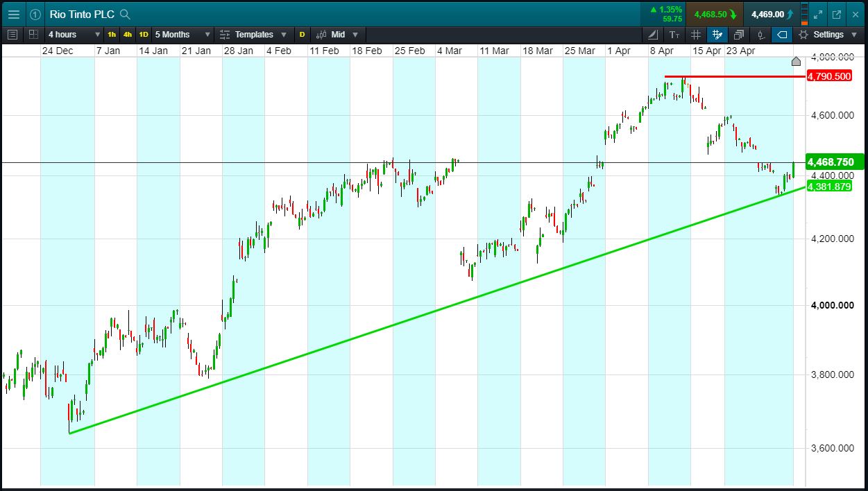Screen dimensions: 868x491
Task: Click the Rio Tinto PLC title
Action: (x=82, y=15)
